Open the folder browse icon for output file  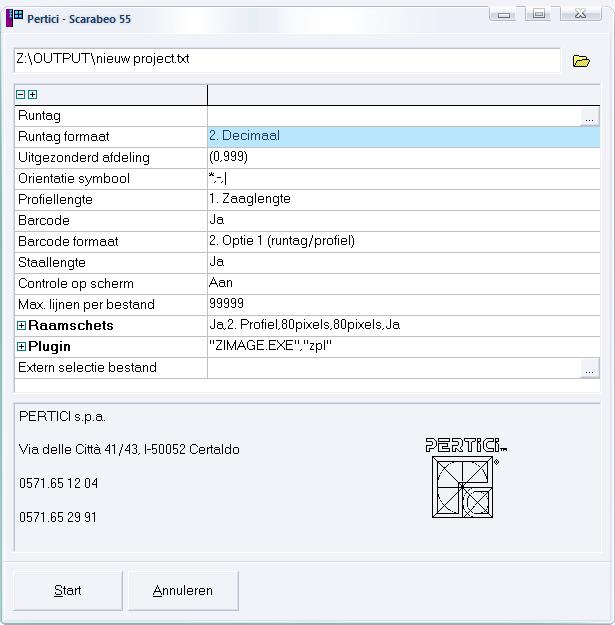pyautogui.click(x=581, y=61)
